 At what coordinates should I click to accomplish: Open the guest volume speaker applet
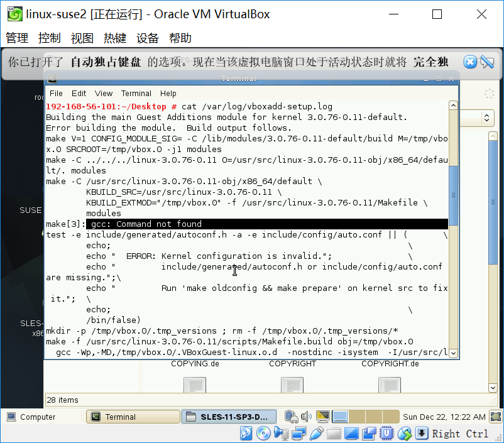pyautogui.click(x=306, y=417)
